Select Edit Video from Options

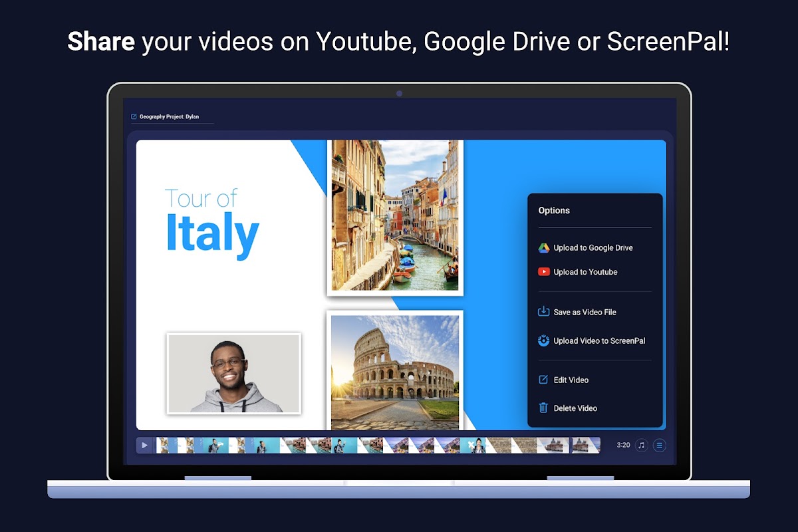(563, 380)
